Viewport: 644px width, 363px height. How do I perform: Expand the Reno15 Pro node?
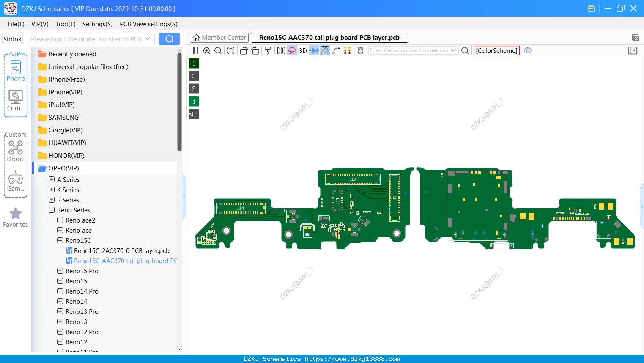click(x=60, y=271)
